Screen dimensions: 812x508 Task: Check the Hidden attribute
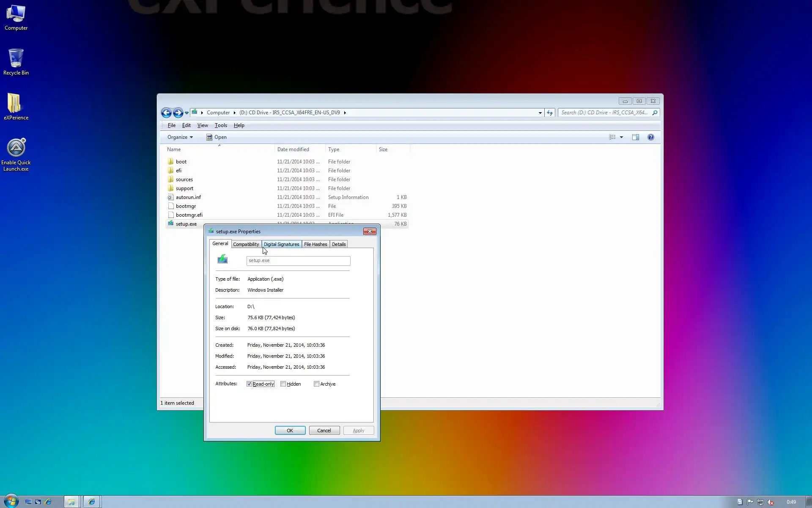click(x=283, y=384)
